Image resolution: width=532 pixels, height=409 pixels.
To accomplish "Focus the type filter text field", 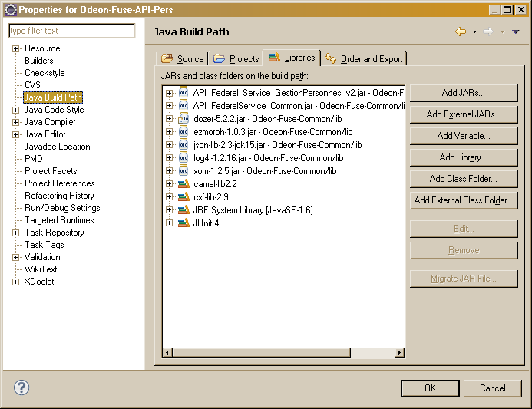I will coord(71,31).
